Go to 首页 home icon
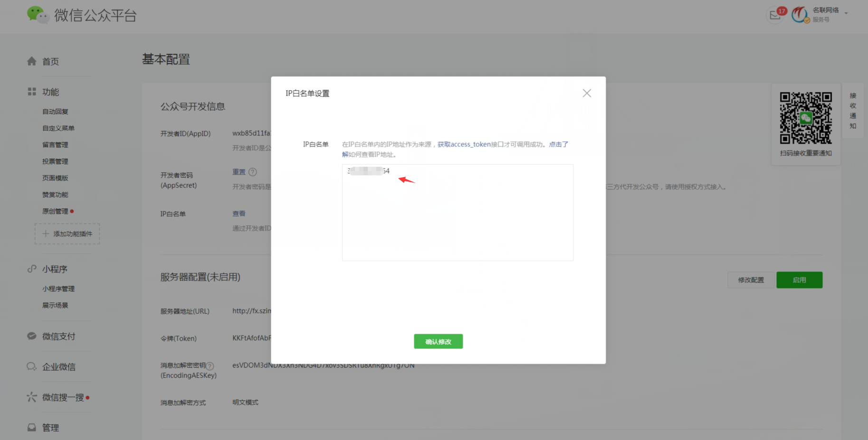The width and height of the screenshot is (868, 440). 32,61
